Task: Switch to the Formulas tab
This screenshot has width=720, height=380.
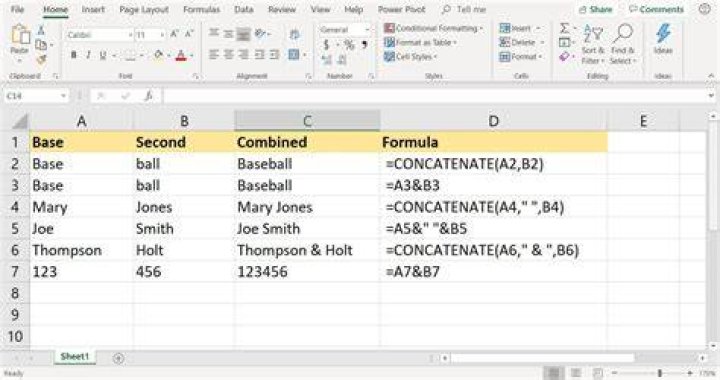Action: point(201,9)
